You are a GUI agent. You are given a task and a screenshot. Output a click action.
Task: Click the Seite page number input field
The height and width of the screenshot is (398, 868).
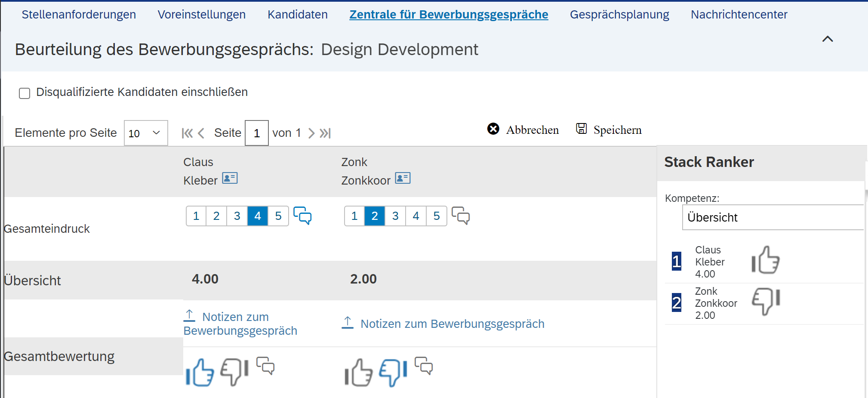tap(257, 133)
